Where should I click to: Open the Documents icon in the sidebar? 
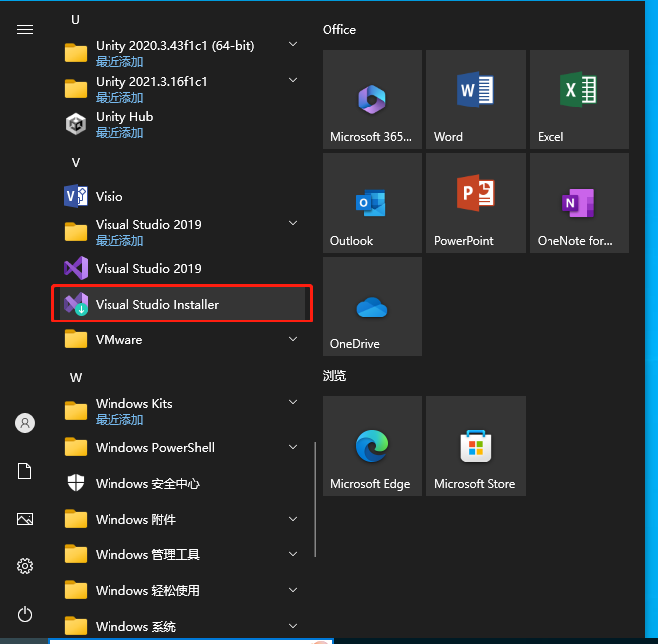[x=24, y=471]
